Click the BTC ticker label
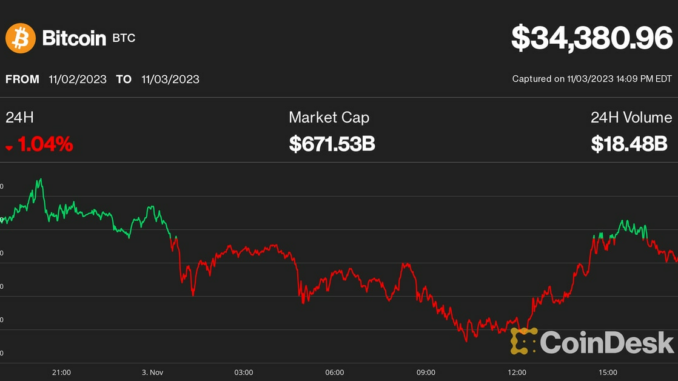Screen dimensions: 678x381 pyautogui.click(x=124, y=38)
